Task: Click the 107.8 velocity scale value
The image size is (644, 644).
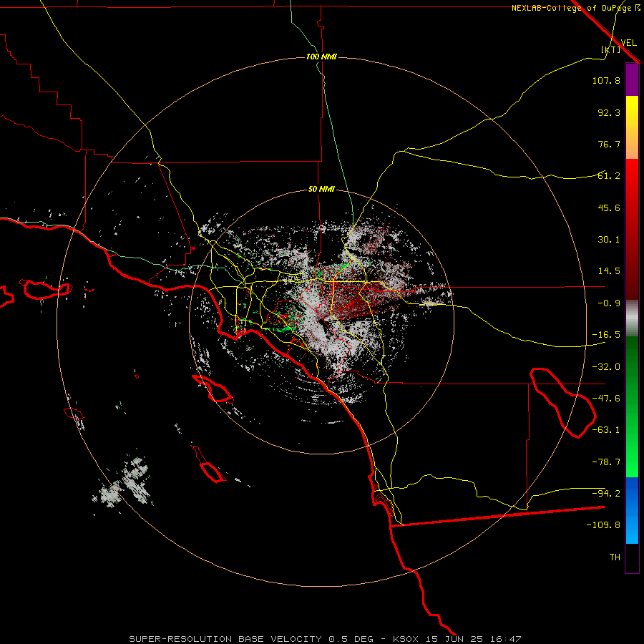Action: pyautogui.click(x=606, y=80)
